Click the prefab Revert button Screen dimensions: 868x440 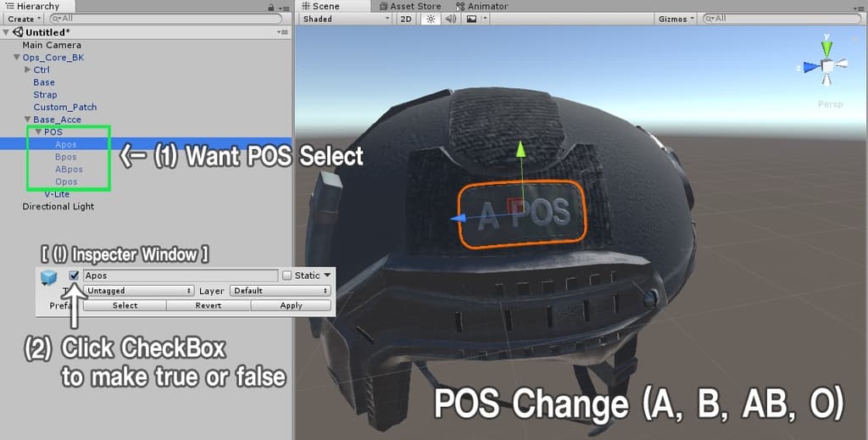pos(209,305)
